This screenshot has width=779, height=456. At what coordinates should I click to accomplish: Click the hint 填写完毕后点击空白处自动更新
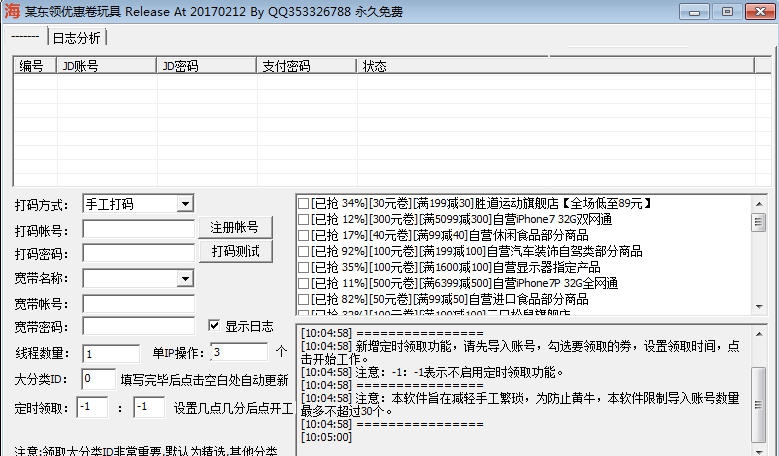pos(204,380)
